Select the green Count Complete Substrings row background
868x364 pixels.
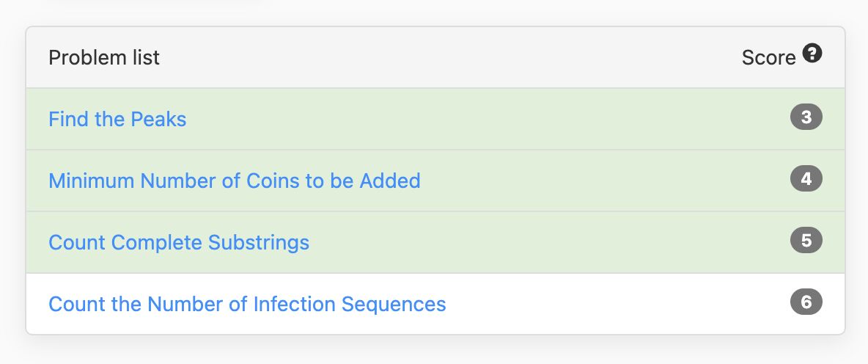435,242
